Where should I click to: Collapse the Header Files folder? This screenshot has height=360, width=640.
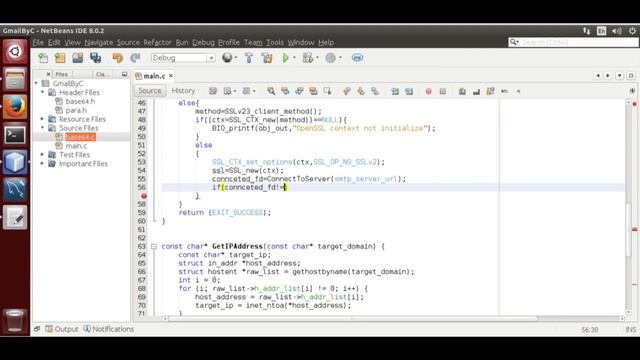click(42, 92)
